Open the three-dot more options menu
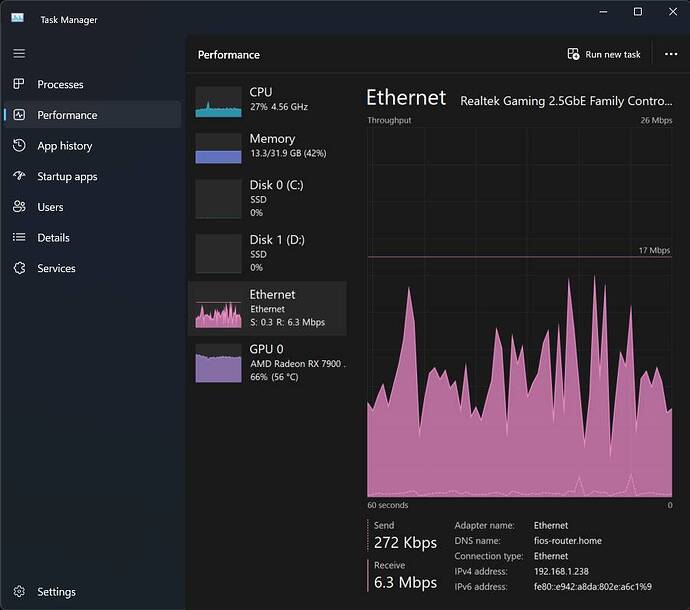 (670, 54)
